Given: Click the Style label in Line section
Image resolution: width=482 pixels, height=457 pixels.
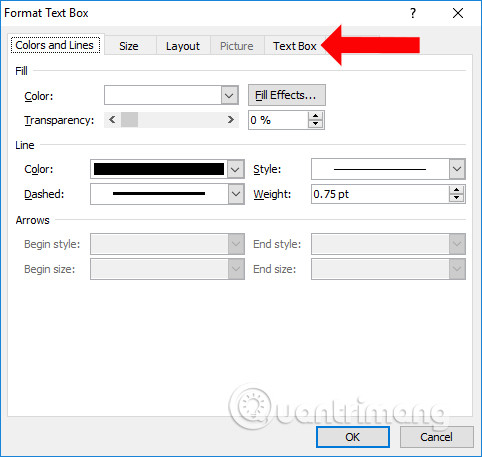Looking at the screenshot, I should click(x=267, y=169).
